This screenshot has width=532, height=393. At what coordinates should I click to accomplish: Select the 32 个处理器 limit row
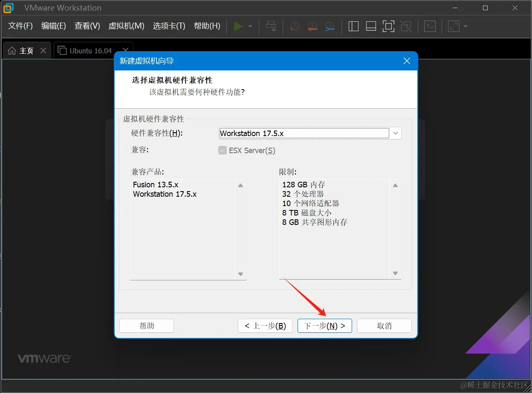tap(303, 194)
